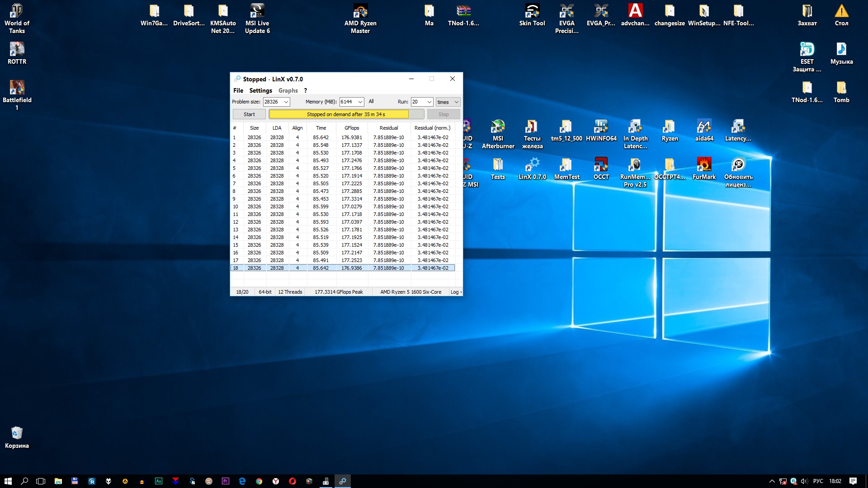Launch the OCCT desktop shortcut
This screenshot has width=868, height=488.
pyautogui.click(x=601, y=165)
